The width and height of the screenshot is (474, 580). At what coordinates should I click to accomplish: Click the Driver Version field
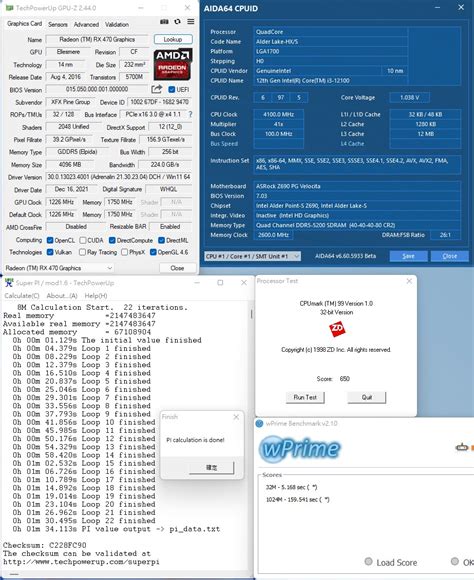coord(119,177)
